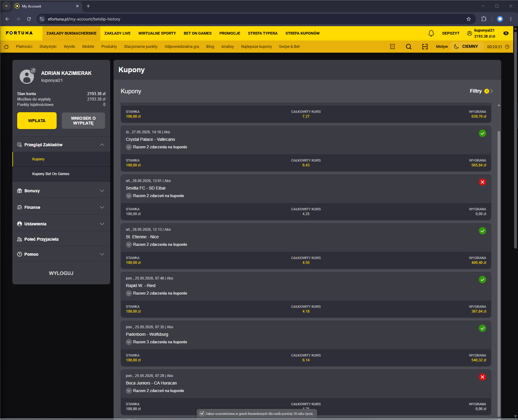
Task: Go back in browser history
Action: pos(7,19)
